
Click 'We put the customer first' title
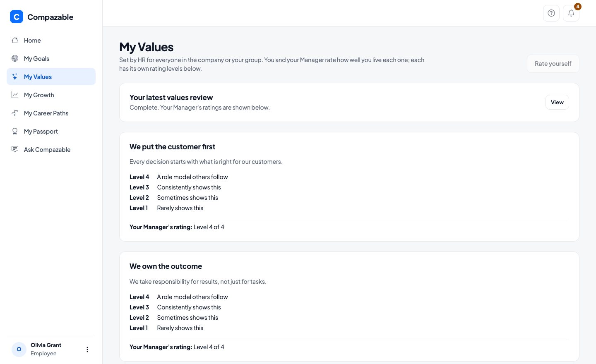pos(172,147)
